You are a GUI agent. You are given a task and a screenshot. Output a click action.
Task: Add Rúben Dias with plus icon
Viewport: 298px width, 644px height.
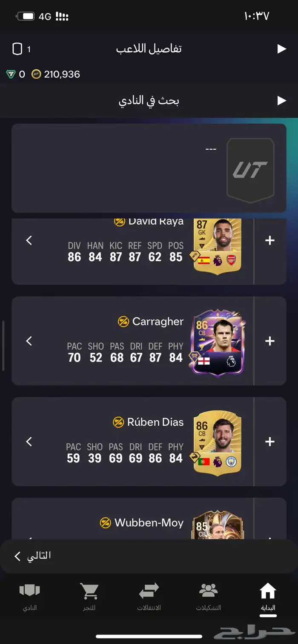click(270, 442)
